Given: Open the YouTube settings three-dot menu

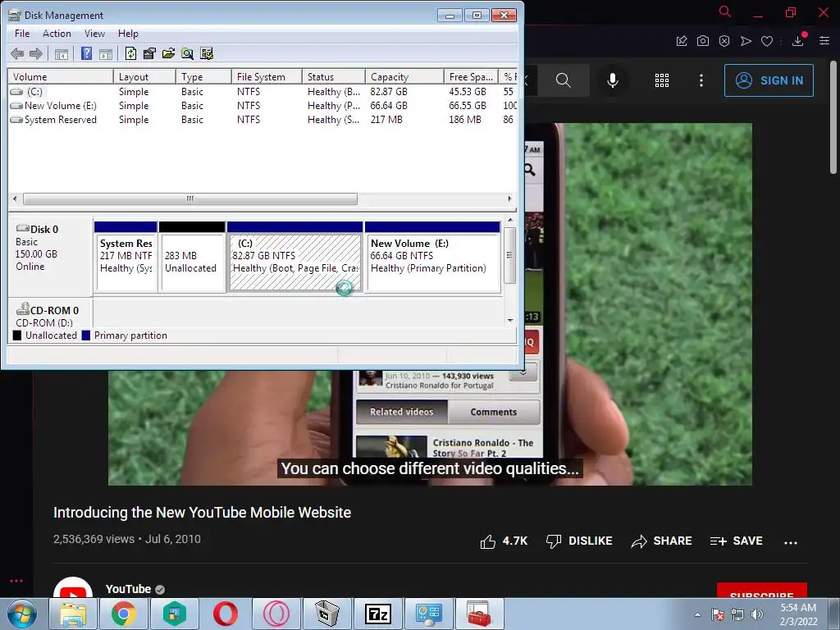Looking at the screenshot, I should tap(701, 80).
